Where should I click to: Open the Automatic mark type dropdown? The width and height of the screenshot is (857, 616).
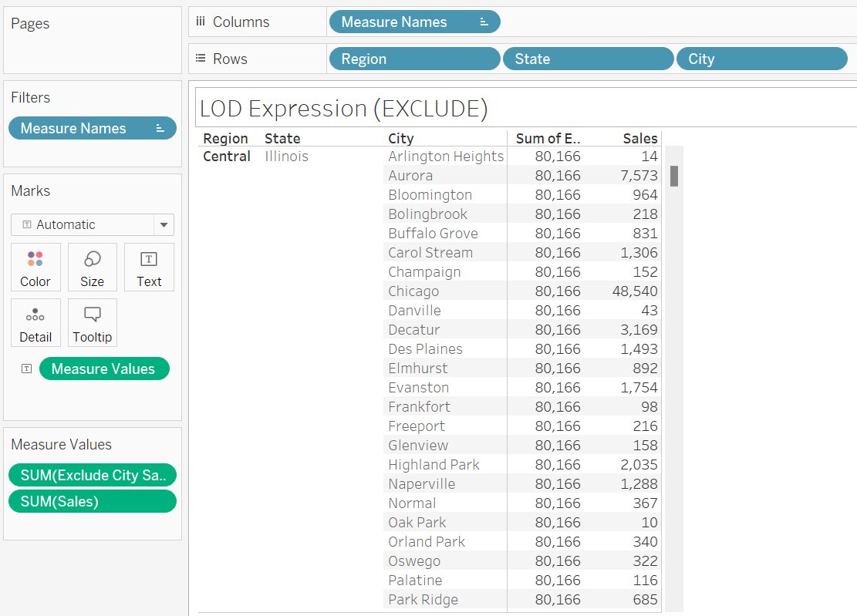(164, 225)
